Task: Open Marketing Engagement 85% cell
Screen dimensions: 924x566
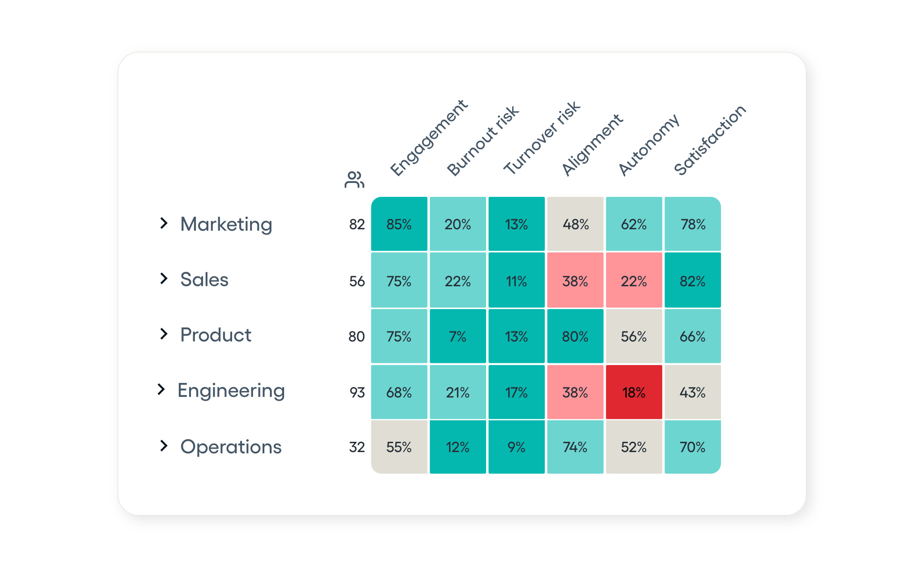Action: 399,224
